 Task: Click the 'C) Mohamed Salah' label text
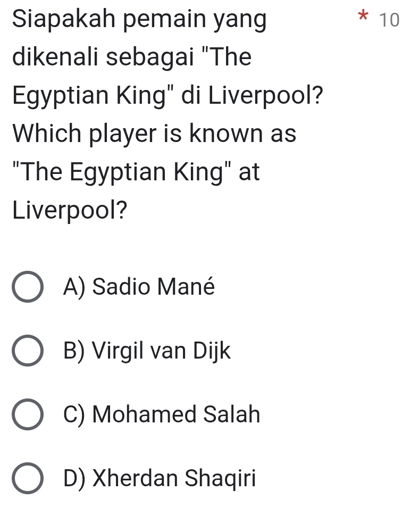pyautogui.click(x=162, y=414)
